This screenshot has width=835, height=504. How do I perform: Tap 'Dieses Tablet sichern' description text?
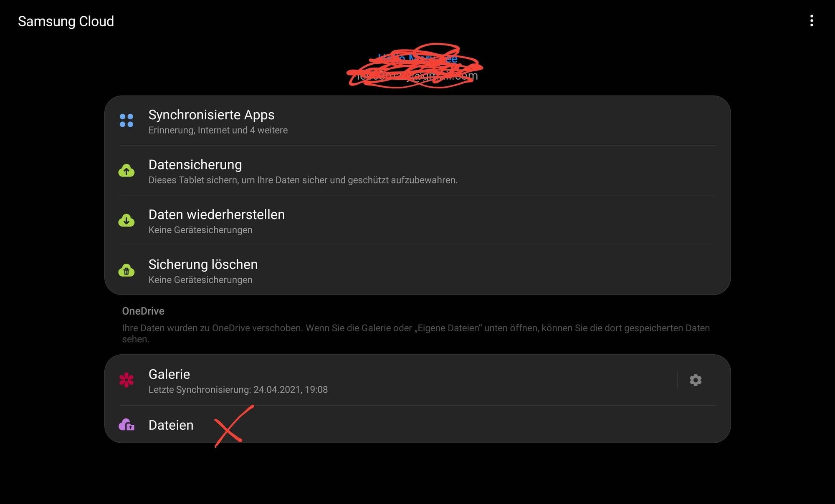[x=303, y=180]
